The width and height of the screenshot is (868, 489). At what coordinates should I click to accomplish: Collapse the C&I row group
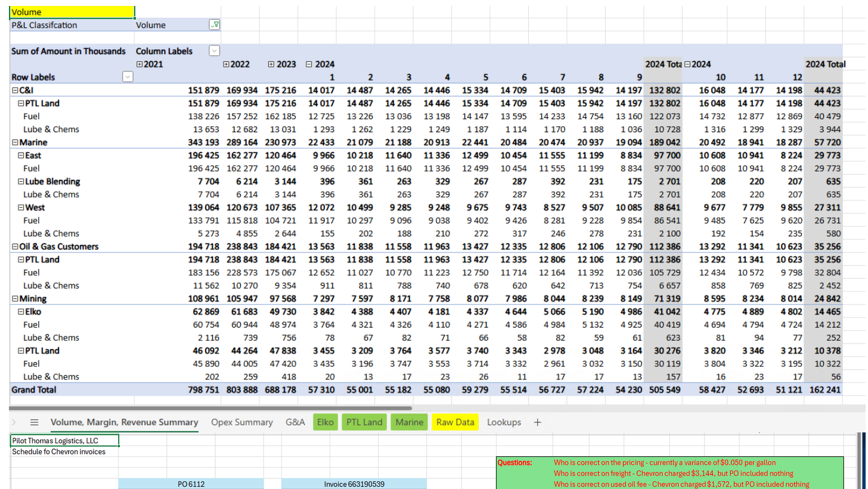pos(15,91)
